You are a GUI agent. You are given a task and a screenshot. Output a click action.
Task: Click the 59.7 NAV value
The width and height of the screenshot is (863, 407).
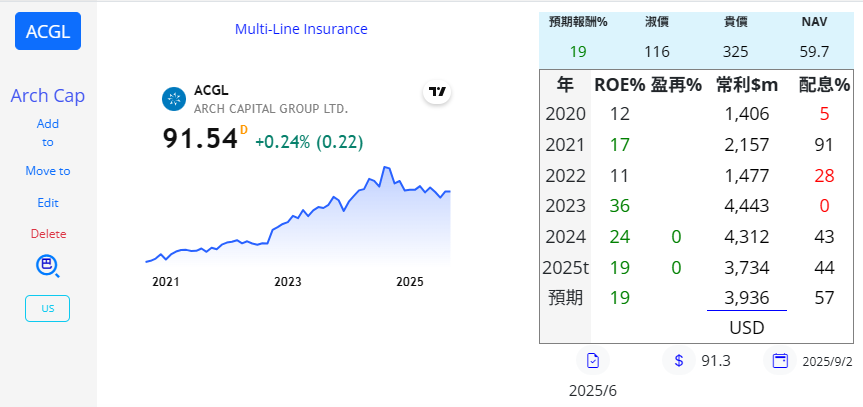814,52
